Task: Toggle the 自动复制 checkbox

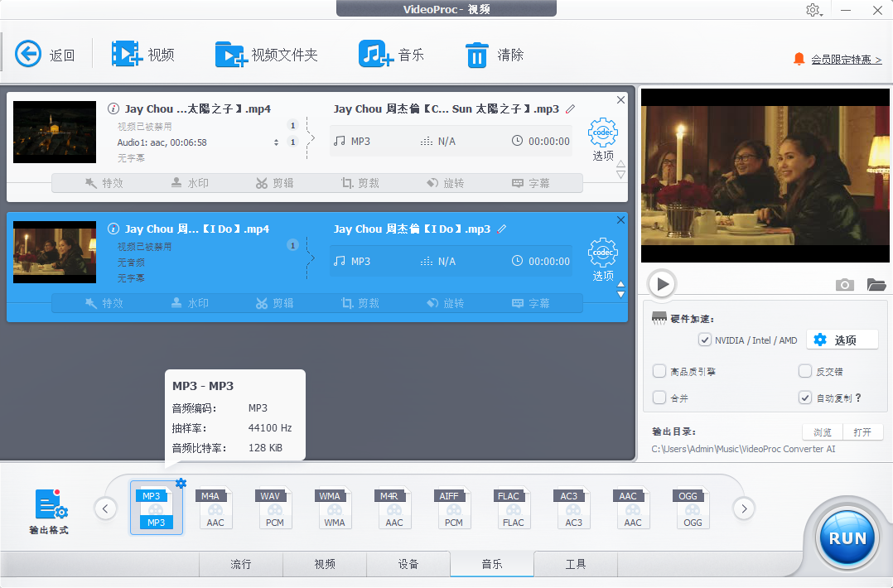Action: 804,398
